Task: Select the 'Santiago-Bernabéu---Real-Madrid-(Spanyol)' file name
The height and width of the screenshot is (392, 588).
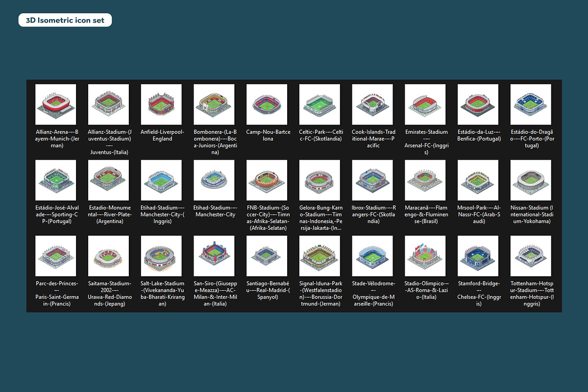Action: pos(267,290)
